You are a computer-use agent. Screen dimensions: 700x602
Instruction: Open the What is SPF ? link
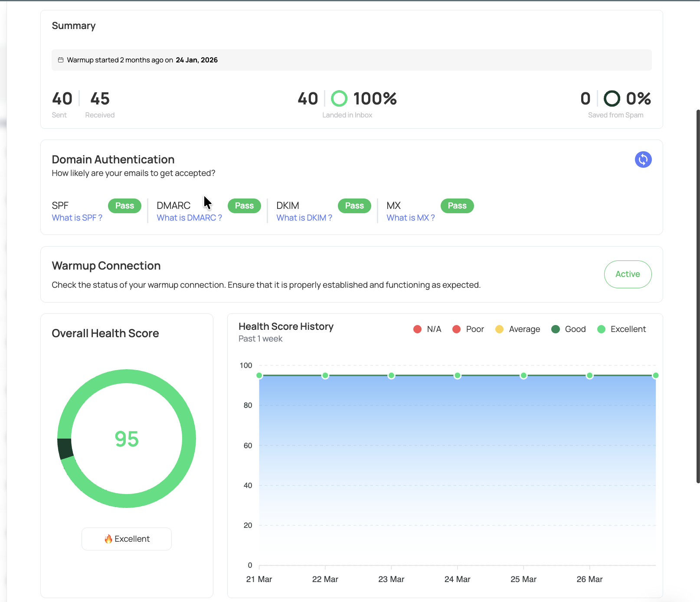(x=77, y=218)
